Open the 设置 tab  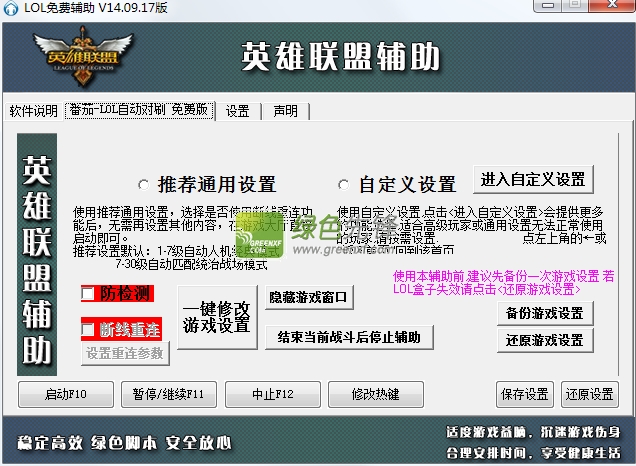point(238,111)
